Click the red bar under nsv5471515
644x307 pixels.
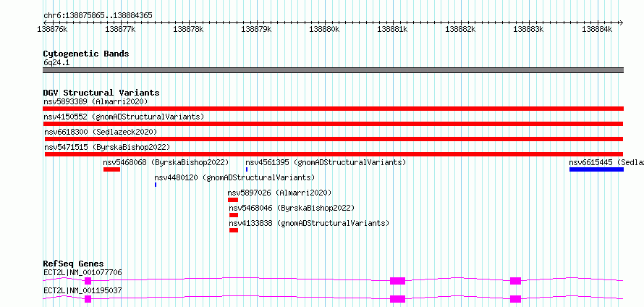[334, 154]
